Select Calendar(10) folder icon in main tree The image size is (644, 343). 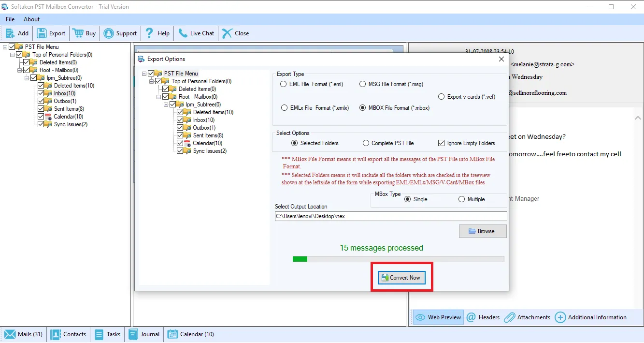(48, 117)
